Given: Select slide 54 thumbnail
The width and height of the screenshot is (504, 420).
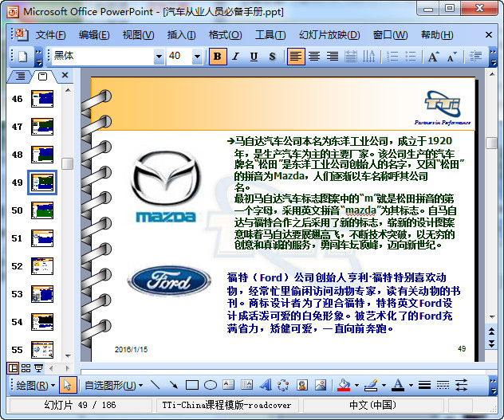Looking at the screenshot, I should [42, 322].
